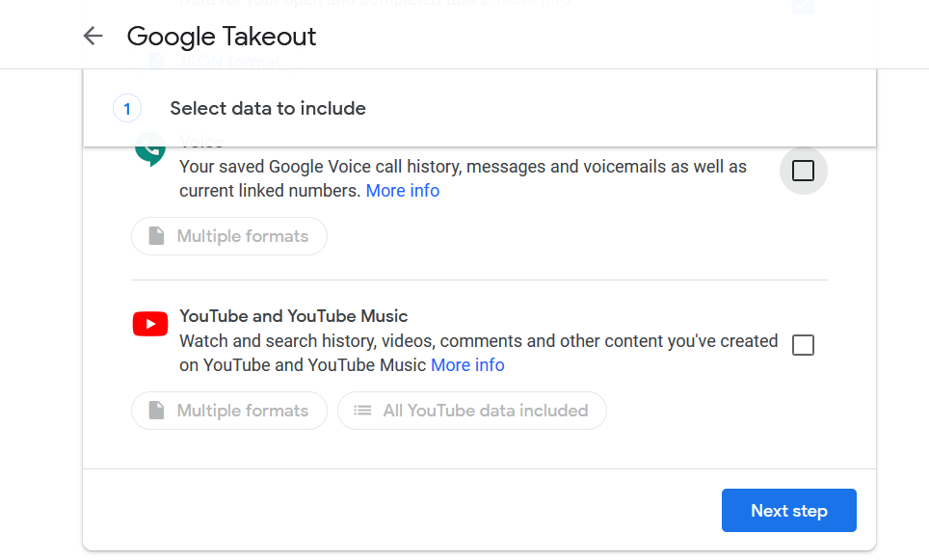The height and width of the screenshot is (560, 929).
Task: Open More info about Google Voice
Action: click(403, 190)
